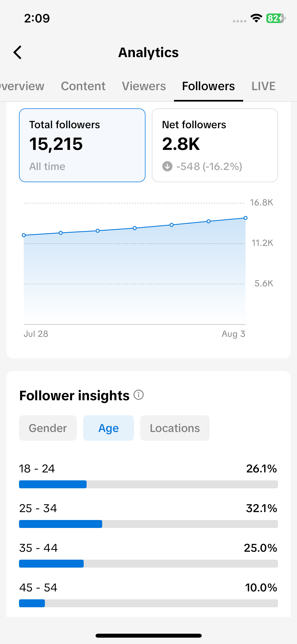
Task: Tap the Jul 28 chart data point
Action: coord(24,235)
